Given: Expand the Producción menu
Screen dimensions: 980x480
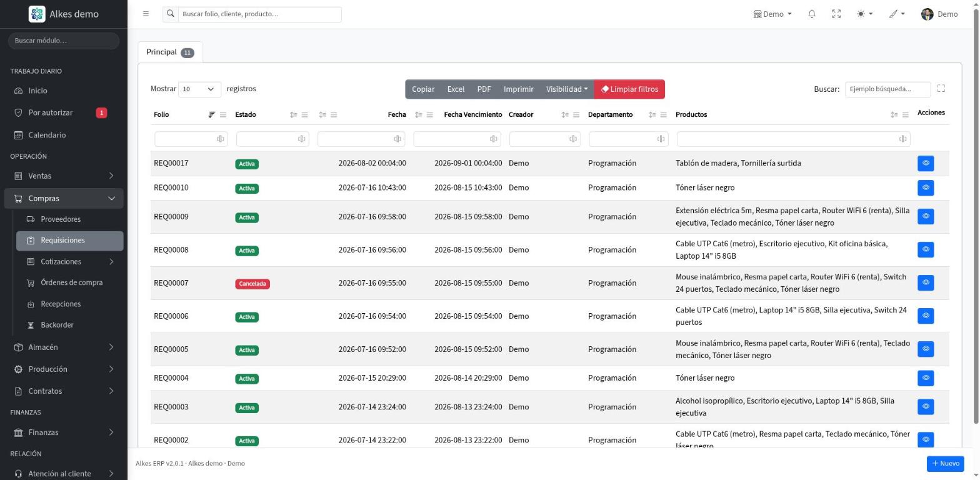Looking at the screenshot, I should click(64, 369).
